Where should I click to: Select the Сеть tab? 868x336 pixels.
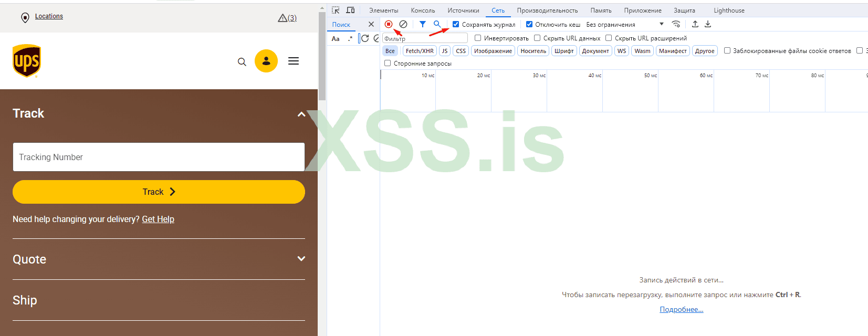click(x=498, y=10)
